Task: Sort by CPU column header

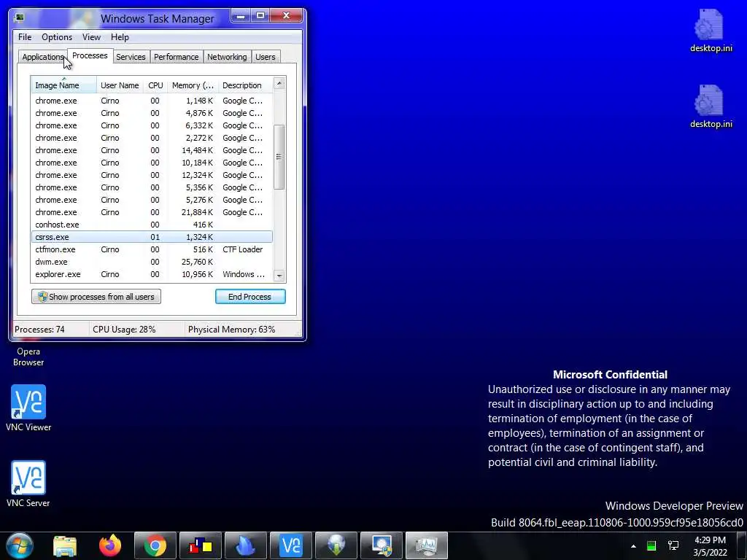Action: coord(155,85)
